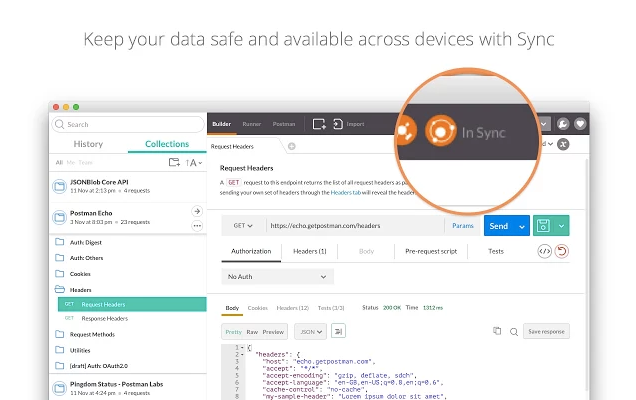Select the Request Headers GET request
The width and height of the screenshot is (636, 400).
[132, 304]
